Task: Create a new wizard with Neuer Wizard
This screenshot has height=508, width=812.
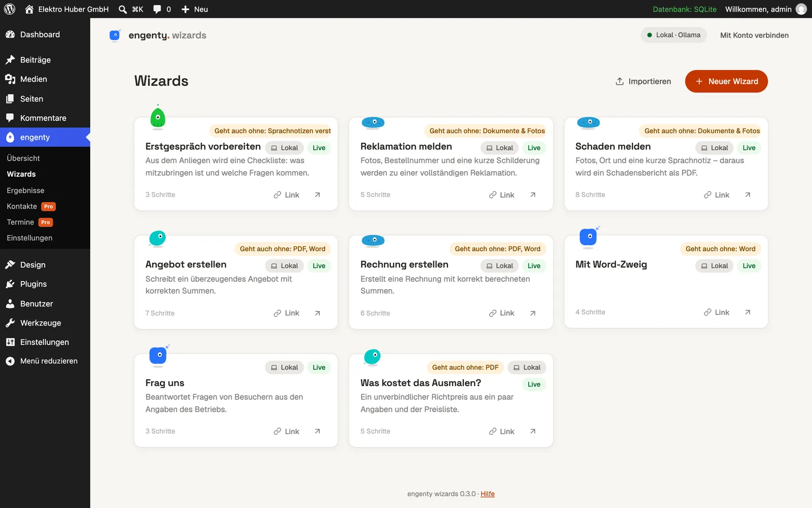Action: pos(726,81)
